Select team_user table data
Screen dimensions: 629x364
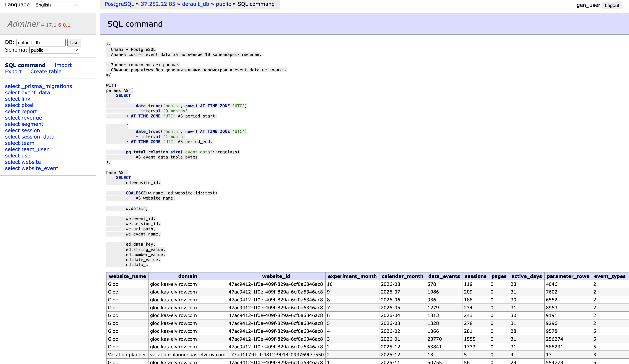[12, 149]
